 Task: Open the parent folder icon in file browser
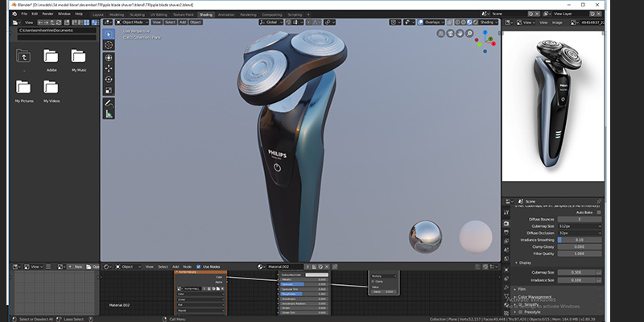pos(23,56)
